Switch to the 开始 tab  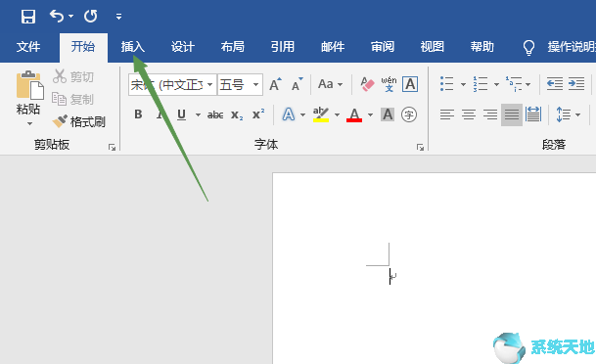click(x=83, y=47)
